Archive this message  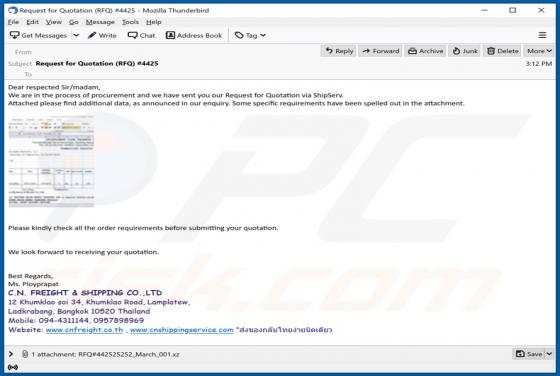[426, 51]
